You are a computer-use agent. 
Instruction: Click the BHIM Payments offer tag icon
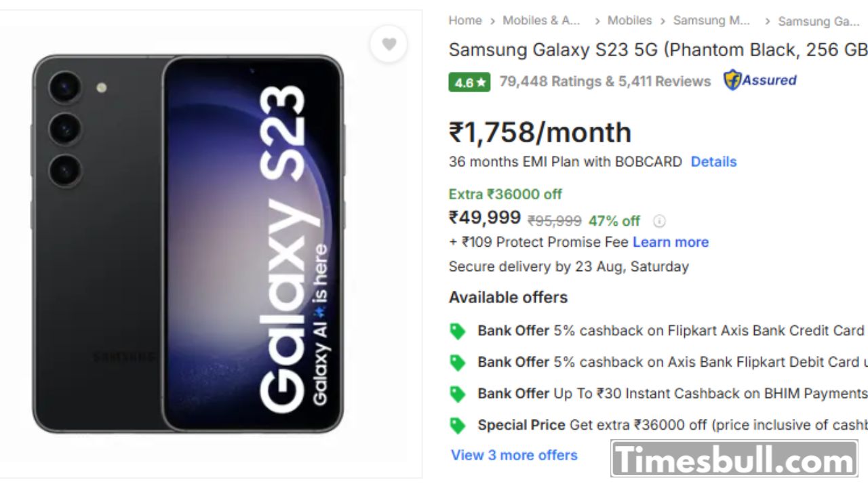[x=458, y=394]
